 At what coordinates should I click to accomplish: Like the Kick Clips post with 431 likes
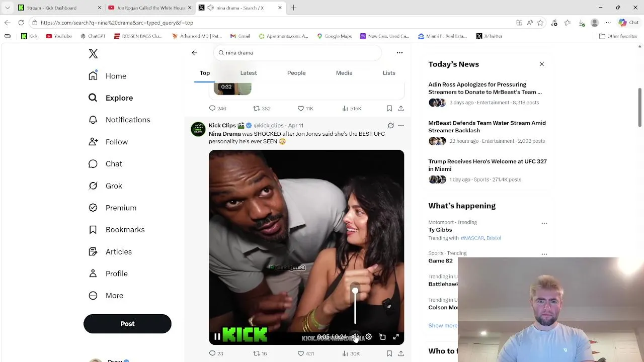point(305,354)
